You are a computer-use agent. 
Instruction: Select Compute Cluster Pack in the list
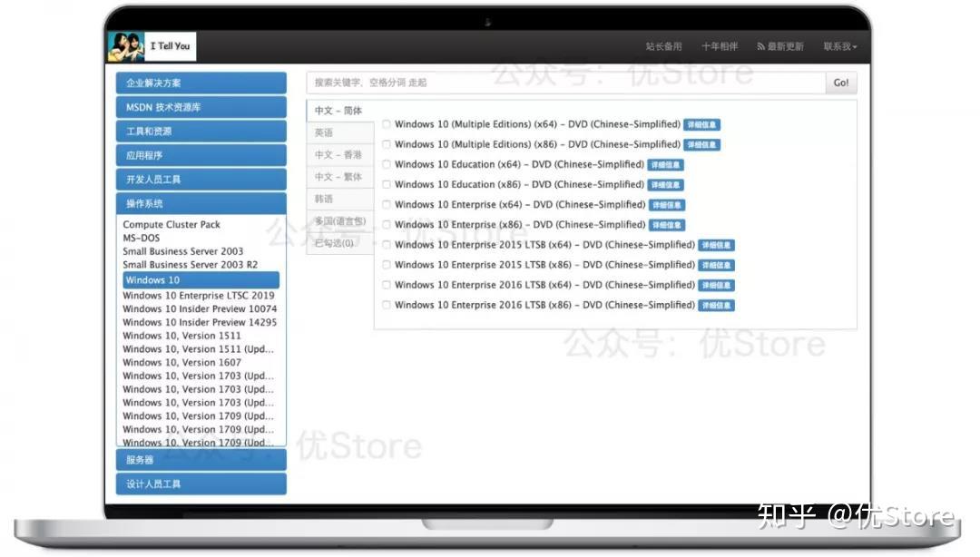coord(171,224)
